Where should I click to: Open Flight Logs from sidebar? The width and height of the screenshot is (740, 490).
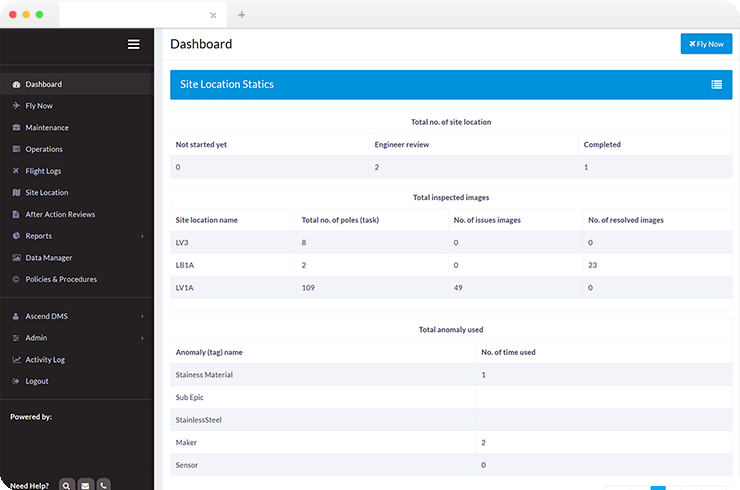(x=77, y=171)
